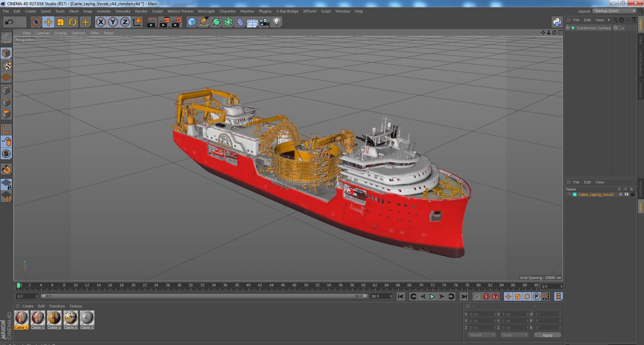This screenshot has width=644, height=345.
Task: Select the Spline Pen tool icon
Action: point(204,22)
